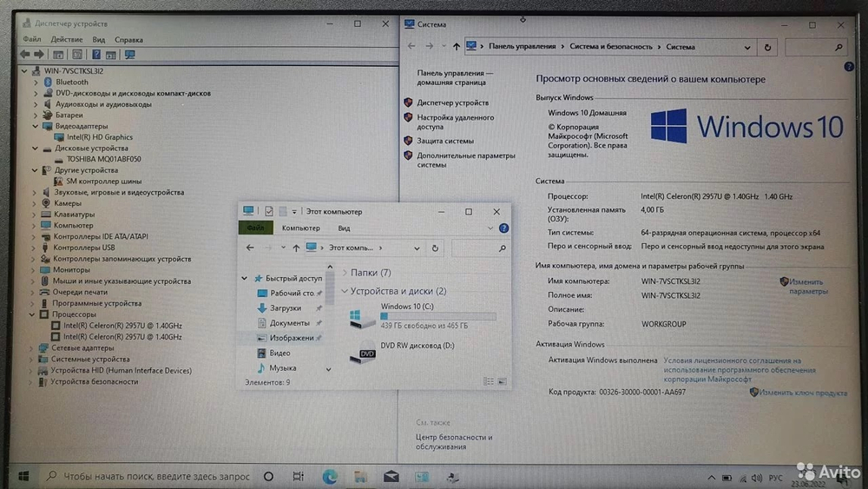Open Microsoft license terms link

(739, 369)
